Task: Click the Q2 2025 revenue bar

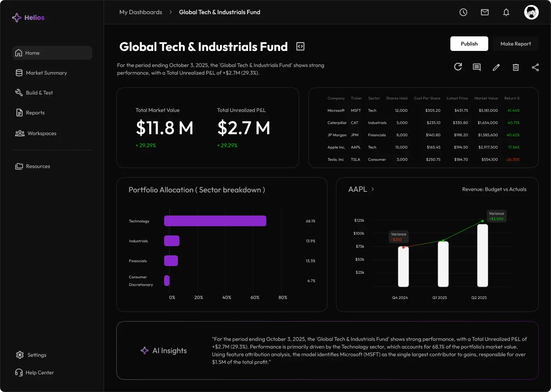Action: (483, 255)
